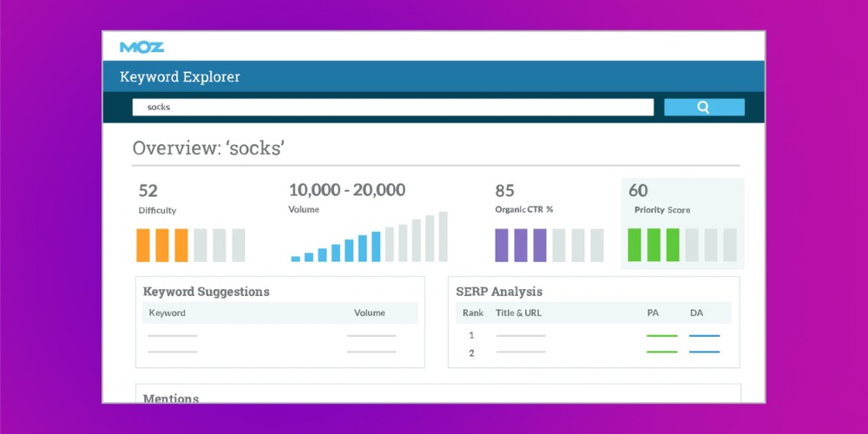Viewport: 868px width, 434px height.
Task: Click the volume range 10,000 - 20,000
Action: (347, 190)
